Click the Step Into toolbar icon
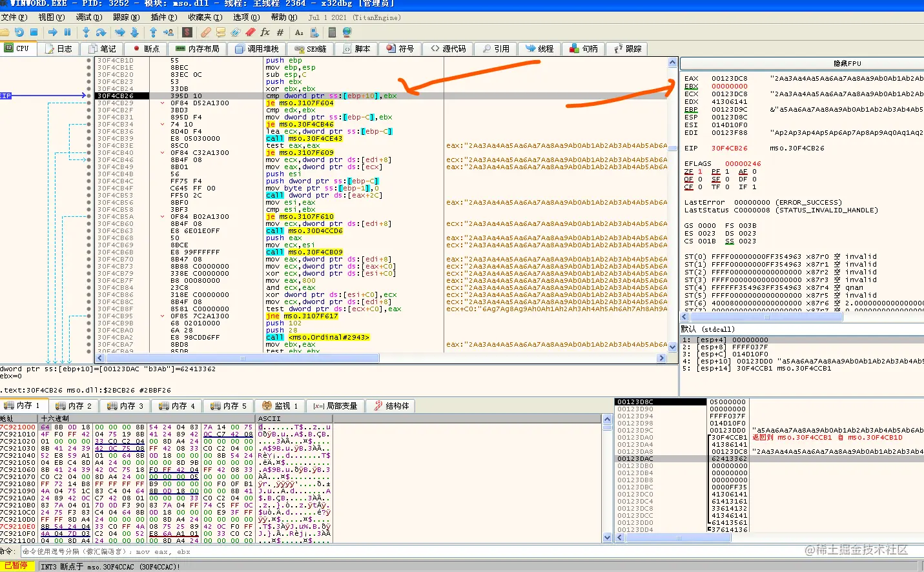The image size is (924, 572). coord(86,32)
